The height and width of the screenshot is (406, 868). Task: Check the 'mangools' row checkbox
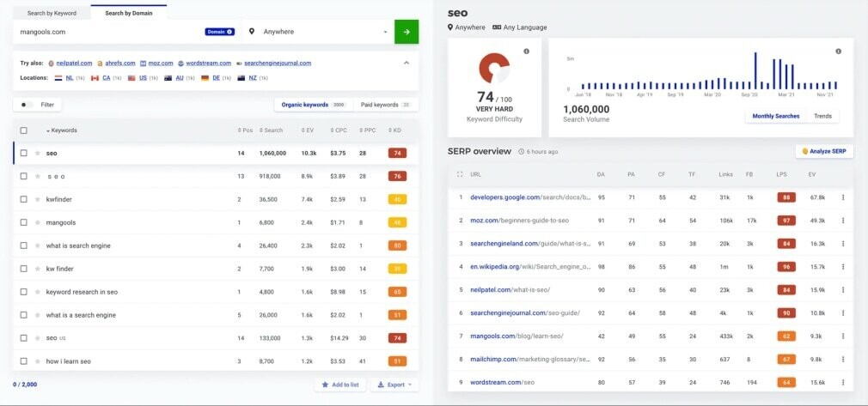pyautogui.click(x=24, y=222)
